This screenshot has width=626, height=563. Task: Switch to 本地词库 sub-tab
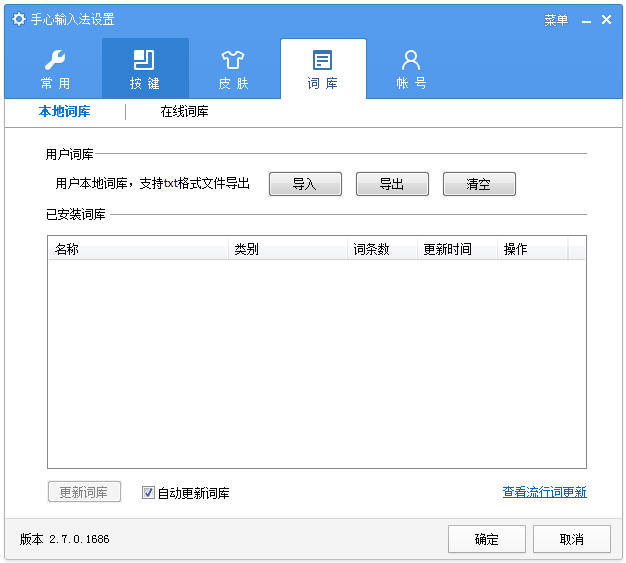tap(65, 111)
